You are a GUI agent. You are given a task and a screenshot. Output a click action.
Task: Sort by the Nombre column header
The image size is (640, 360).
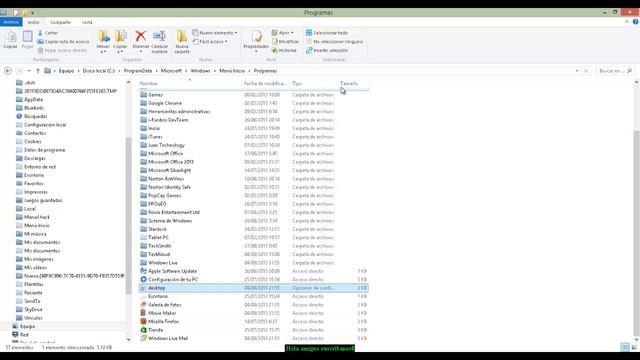[x=190, y=83]
